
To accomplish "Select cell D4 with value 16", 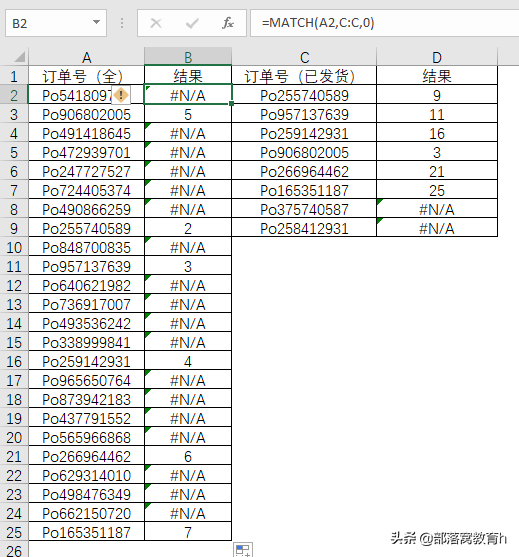I will tap(437, 133).
